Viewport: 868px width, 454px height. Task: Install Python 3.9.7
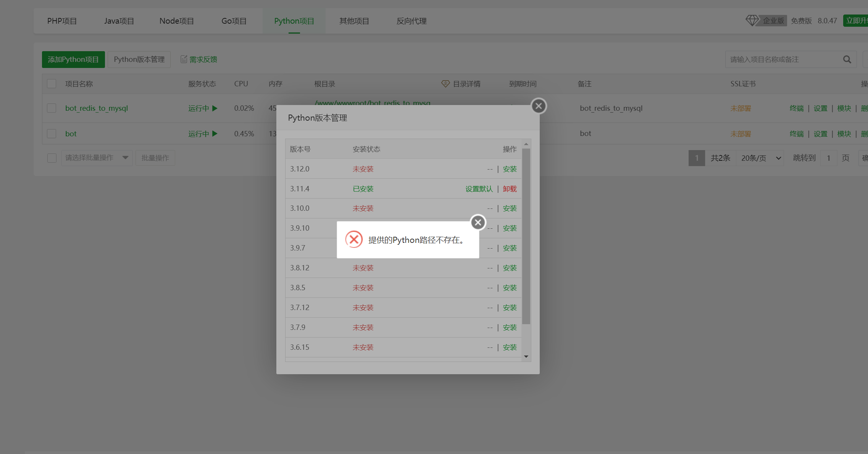(510, 248)
